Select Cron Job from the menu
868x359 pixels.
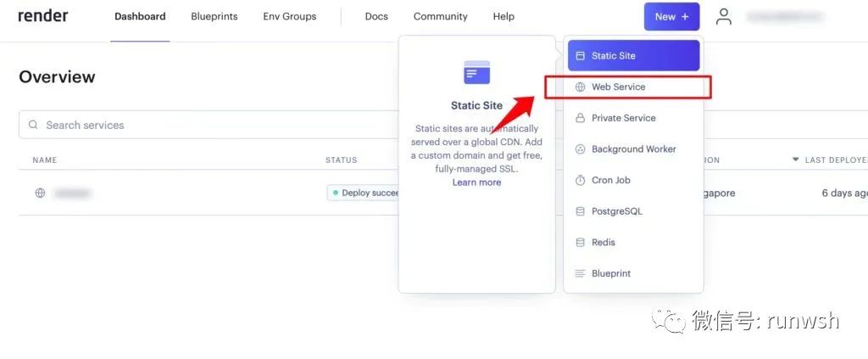633,180
